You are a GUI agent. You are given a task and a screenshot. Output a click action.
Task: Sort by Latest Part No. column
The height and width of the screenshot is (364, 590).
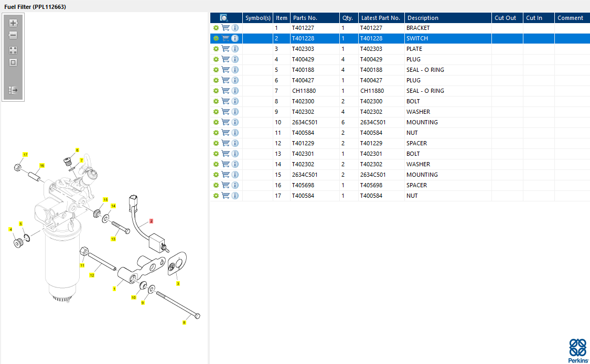[x=382, y=18]
